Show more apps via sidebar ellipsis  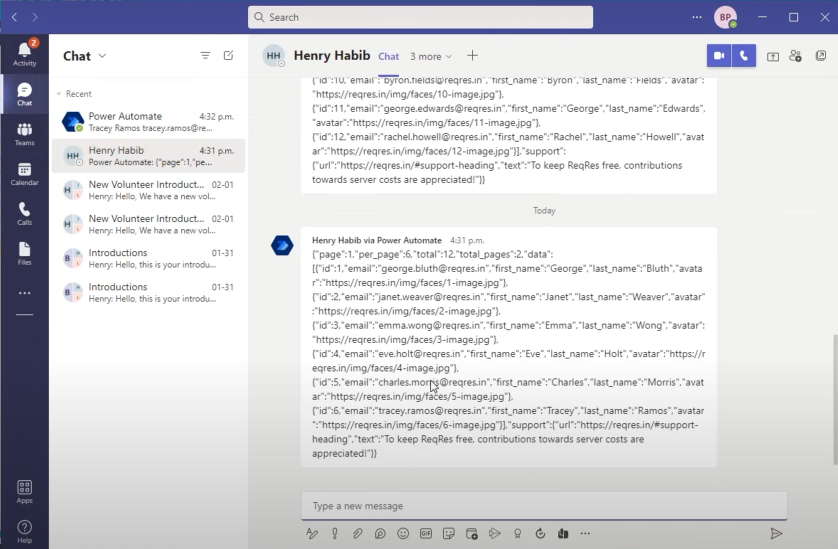click(x=25, y=293)
